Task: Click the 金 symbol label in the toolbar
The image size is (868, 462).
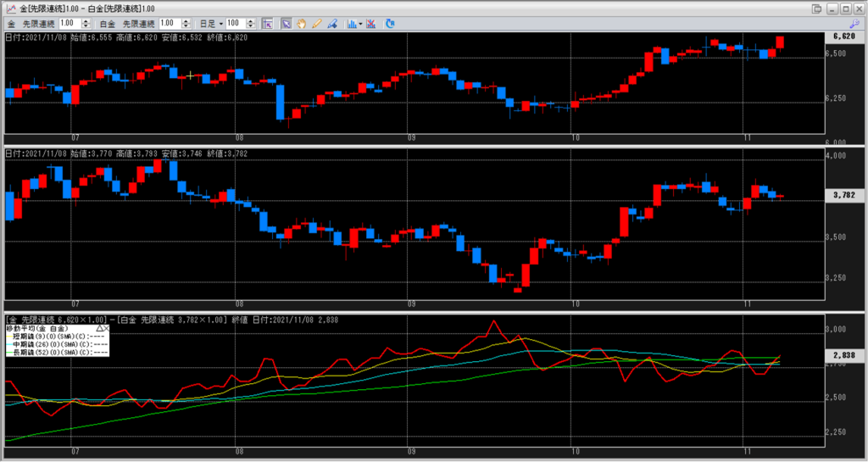Action: coord(11,24)
